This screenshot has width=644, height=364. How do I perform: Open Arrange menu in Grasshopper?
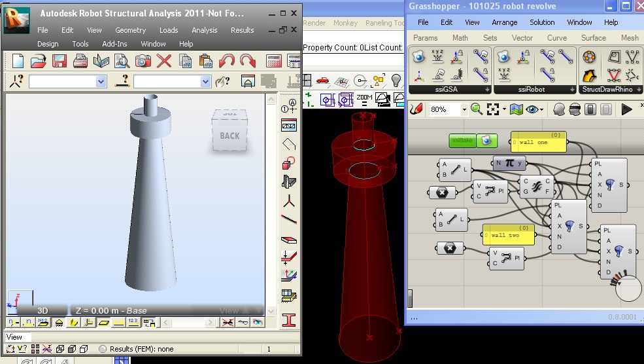click(504, 22)
